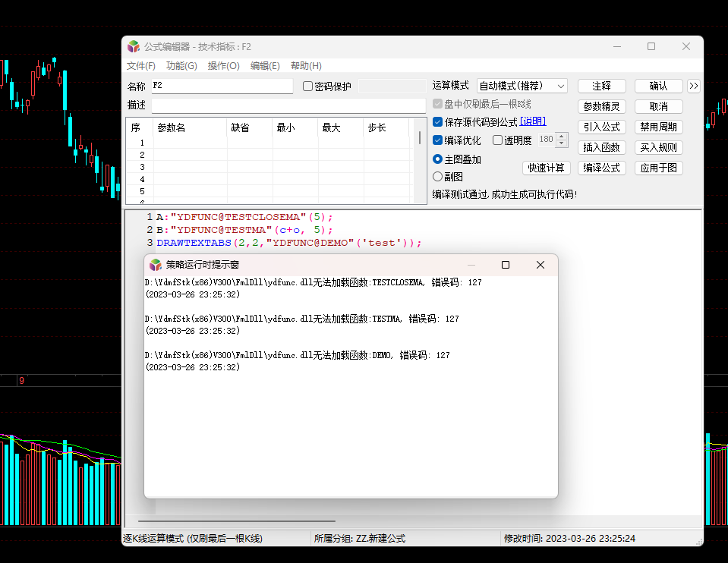Image resolution: width=728 pixels, height=563 pixels.
Task: Open the 操作(O) menu
Action: [x=223, y=66]
